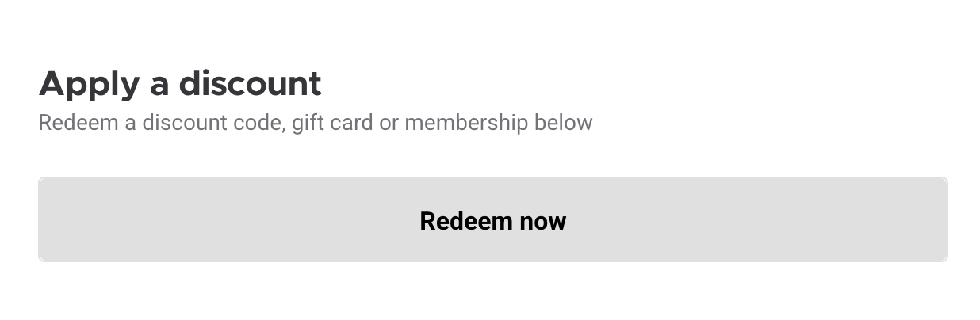This screenshot has height=320, width=980.
Task: Open the discount redemption via Redeem now
Action: [x=492, y=219]
